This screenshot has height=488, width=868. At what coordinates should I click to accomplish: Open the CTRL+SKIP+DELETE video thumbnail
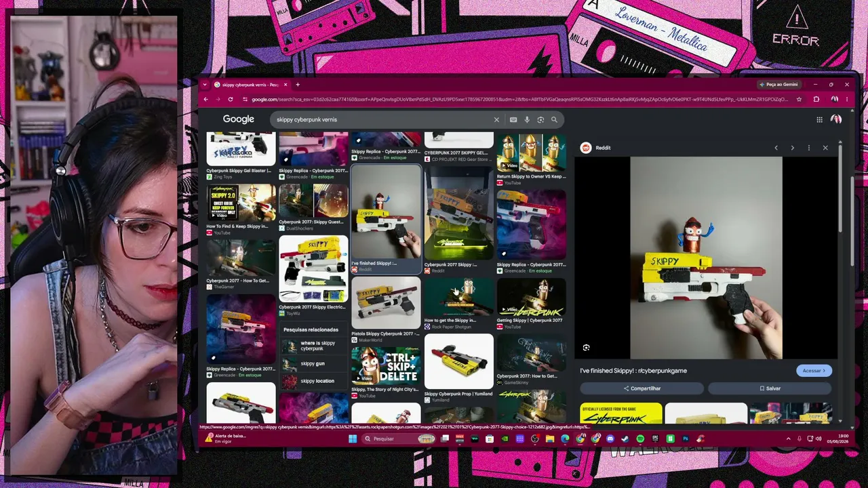(x=386, y=366)
